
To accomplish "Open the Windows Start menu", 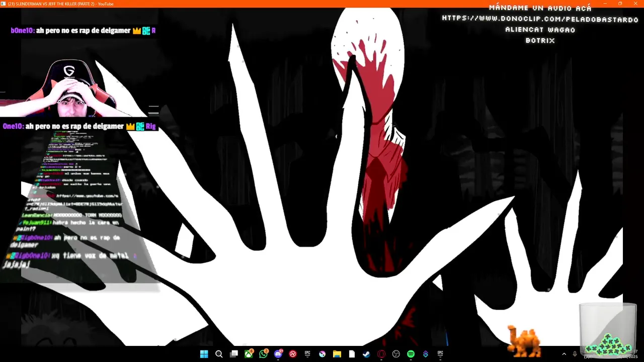I will 204,354.
